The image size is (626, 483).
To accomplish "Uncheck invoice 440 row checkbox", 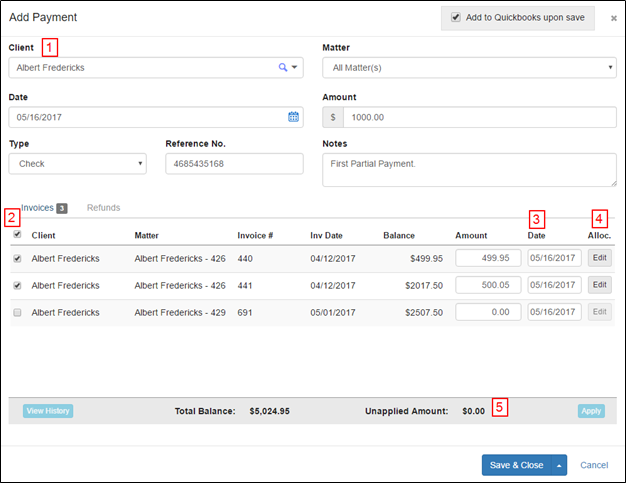I will click(x=17, y=258).
